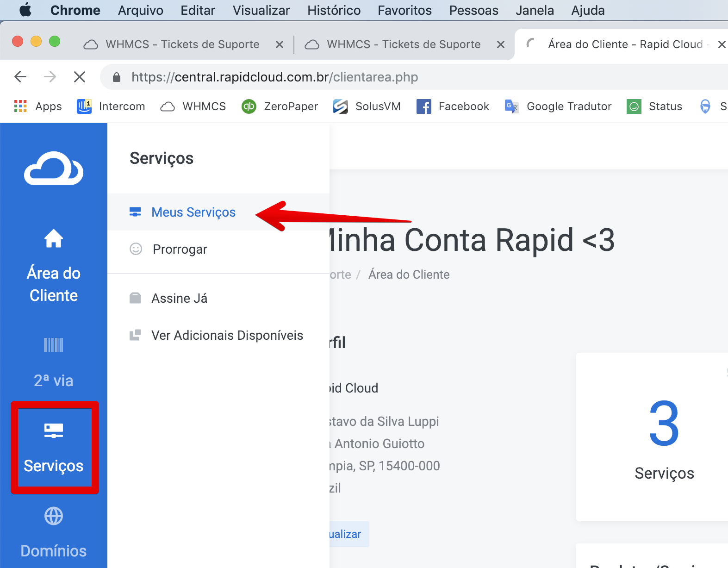The height and width of the screenshot is (568, 728).
Task: Open the Editar menu
Action: coord(198,10)
